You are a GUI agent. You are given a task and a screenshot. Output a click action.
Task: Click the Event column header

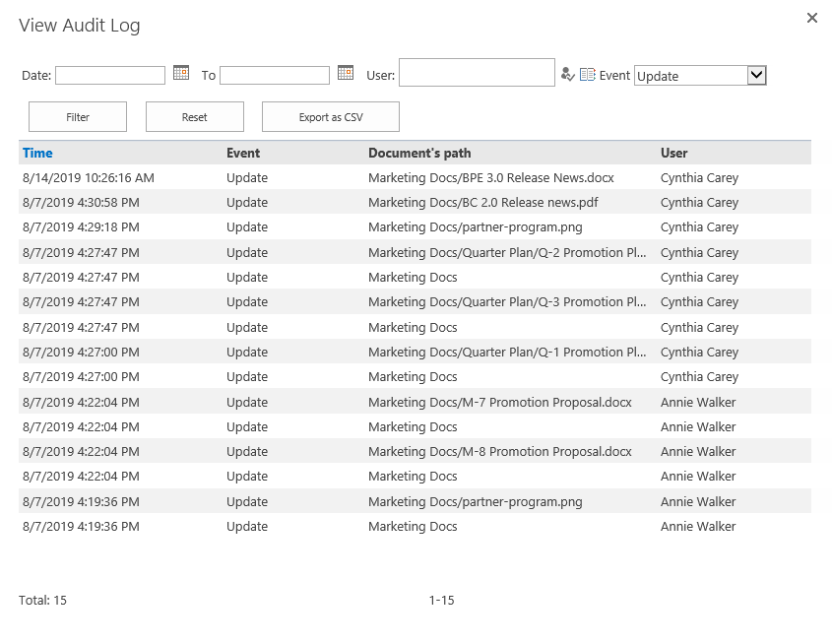[x=243, y=153]
